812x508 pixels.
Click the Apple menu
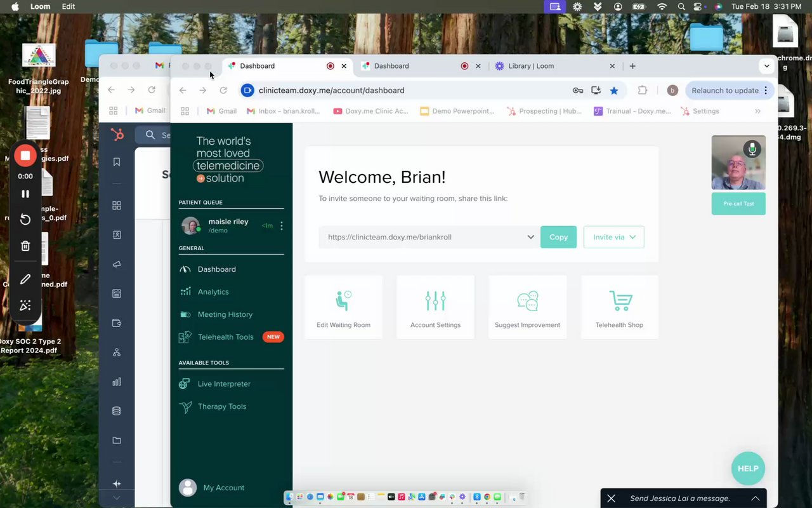[15, 6]
